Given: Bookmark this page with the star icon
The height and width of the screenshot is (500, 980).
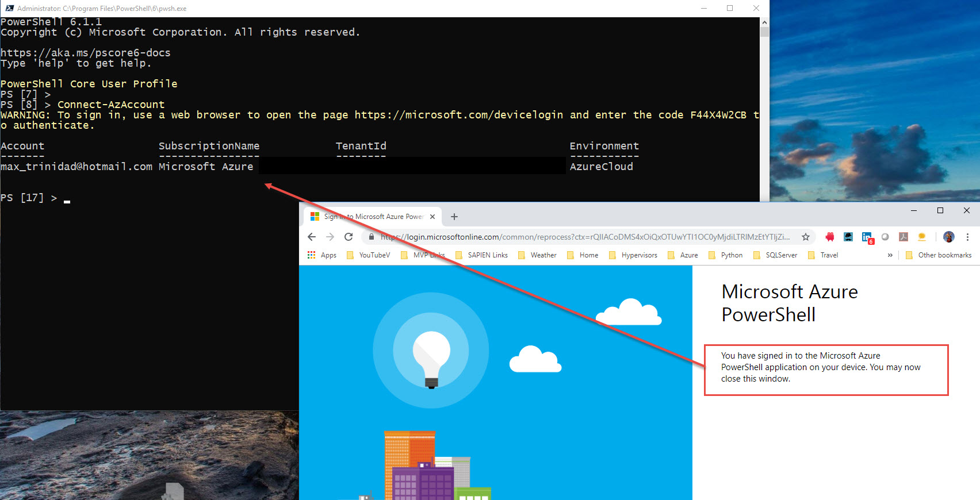Looking at the screenshot, I should coord(806,237).
